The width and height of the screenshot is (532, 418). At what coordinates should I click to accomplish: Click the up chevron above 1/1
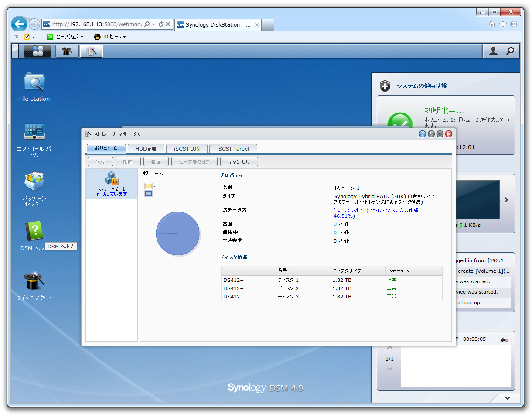[x=390, y=348]
